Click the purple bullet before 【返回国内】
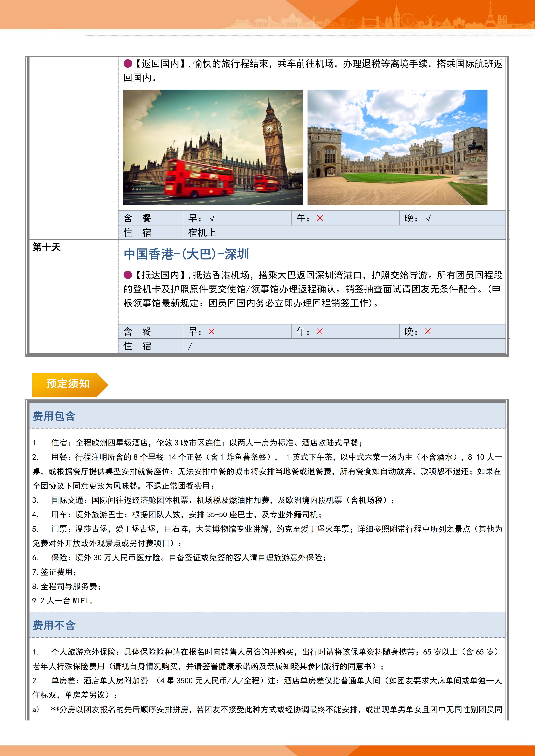Viewport: 535px width, 756px height. 128,63
